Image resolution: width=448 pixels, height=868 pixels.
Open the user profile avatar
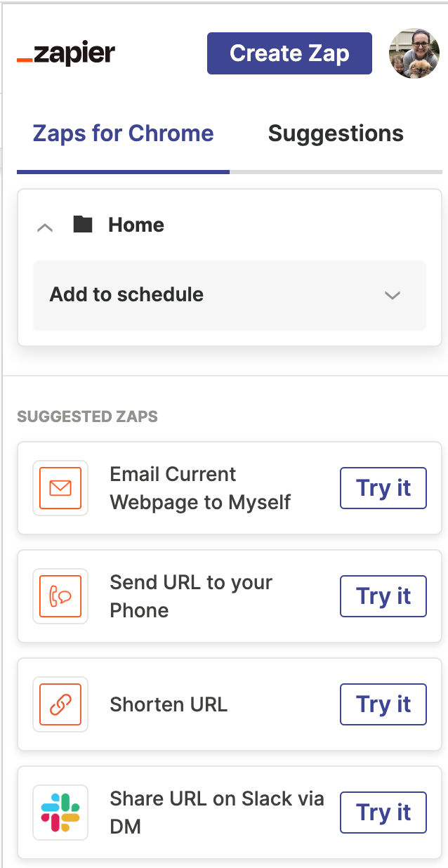tap(414, 53)
